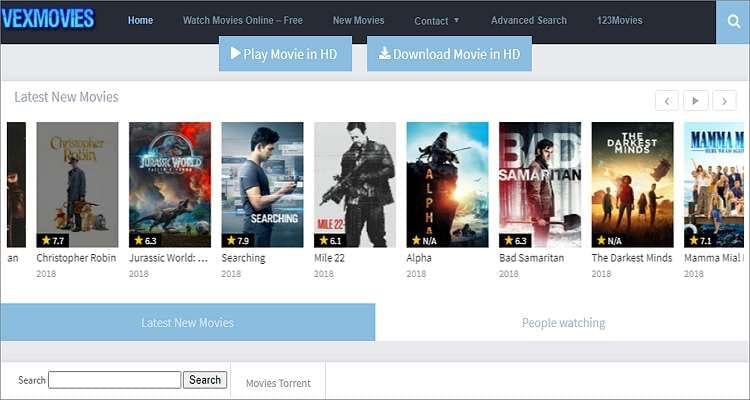Open the Searching movie poster

tap(262, 185)
